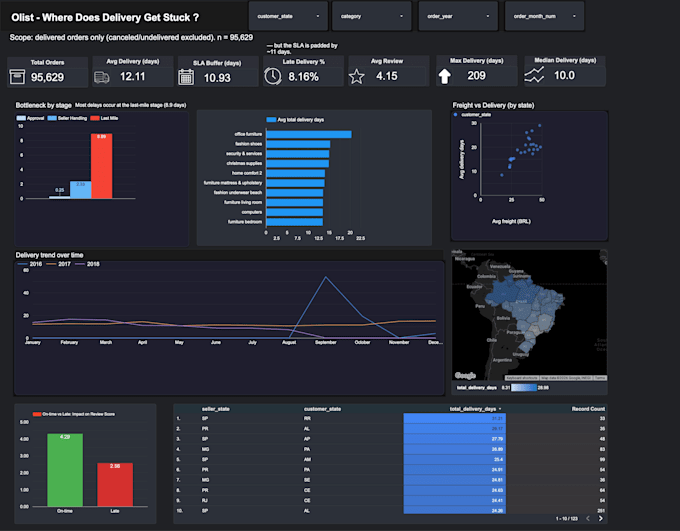The width and height of the screenshot is (680, 531).
Task: Click record count 251 in row 10
Action: 601,511
